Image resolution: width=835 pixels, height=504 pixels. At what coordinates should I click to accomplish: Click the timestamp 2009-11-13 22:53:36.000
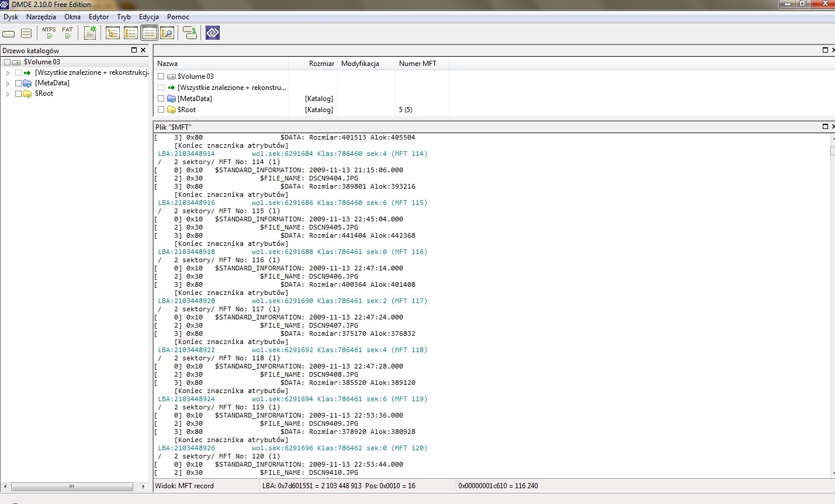pos(356,415)
